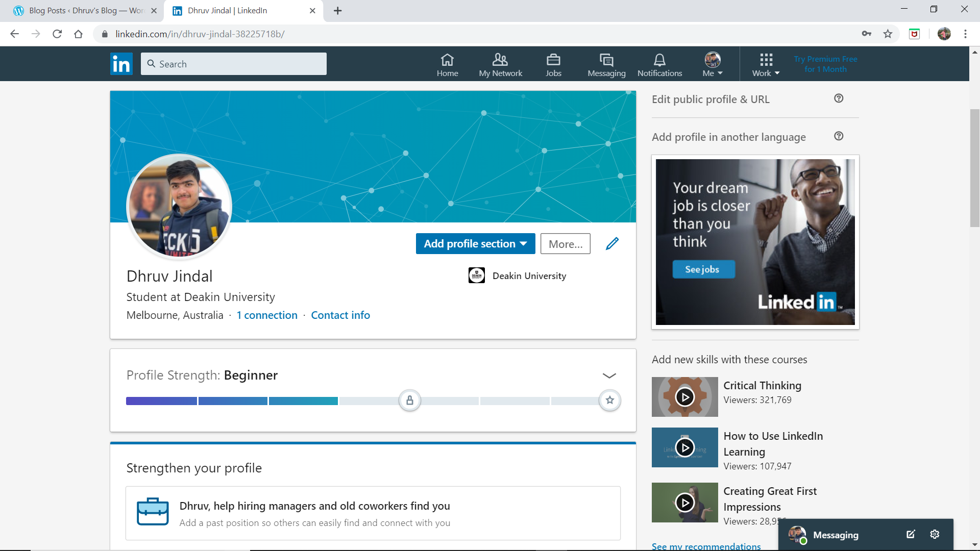Click lock marker on profile strength bar
The image size is (980, 551).
(x=409, y=400)
